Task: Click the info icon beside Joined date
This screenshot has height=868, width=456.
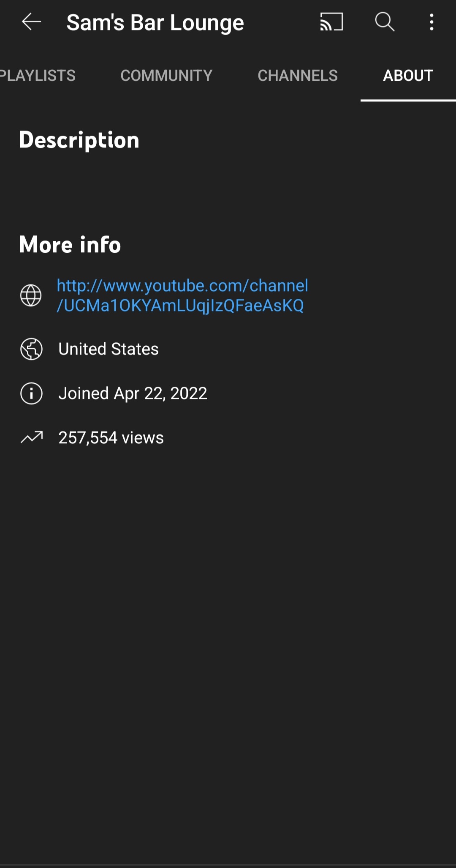Action: [31, 393]
